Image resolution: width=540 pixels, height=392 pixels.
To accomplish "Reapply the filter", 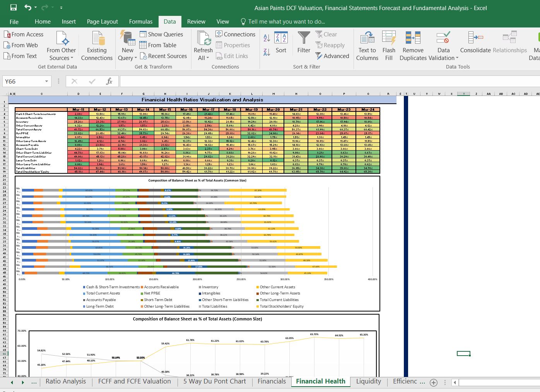I will click(x=330, y=45).
